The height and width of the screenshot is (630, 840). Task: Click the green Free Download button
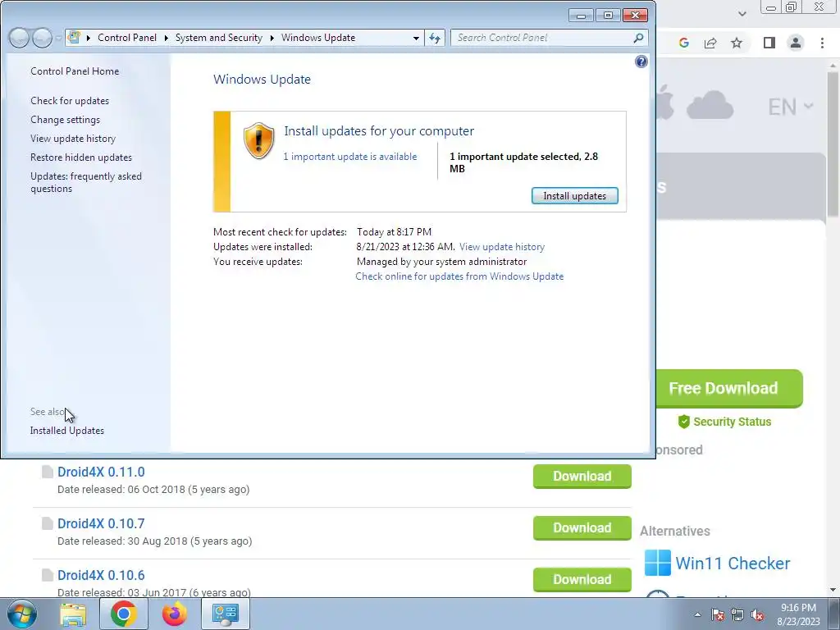coord(729,388)
